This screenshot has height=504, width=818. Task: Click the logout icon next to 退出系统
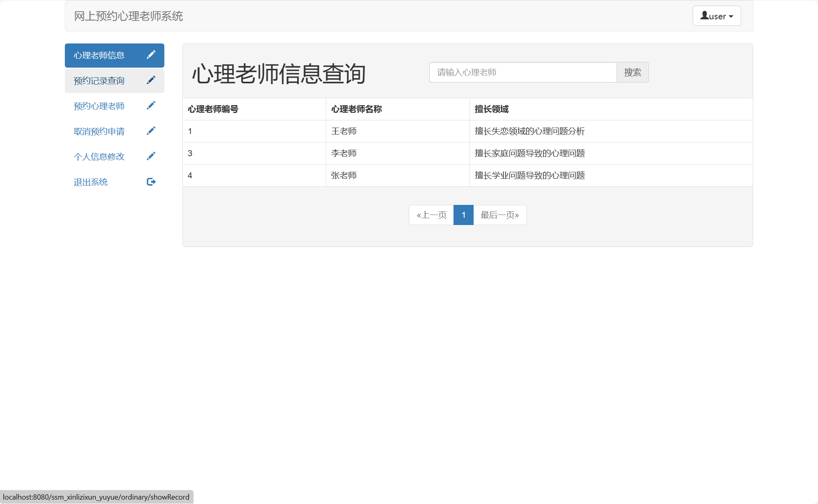point(151,181)
